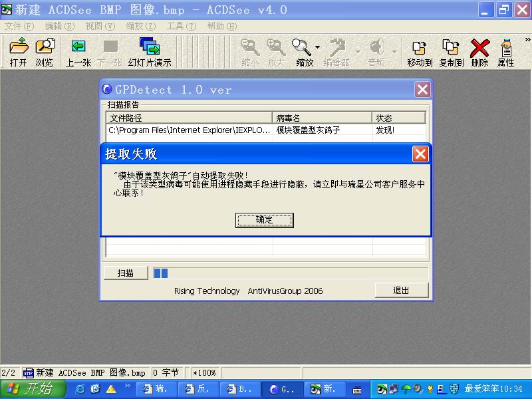Click the 病毒名 column header
Screen dimensions: 532x399
tap(322, 118)
